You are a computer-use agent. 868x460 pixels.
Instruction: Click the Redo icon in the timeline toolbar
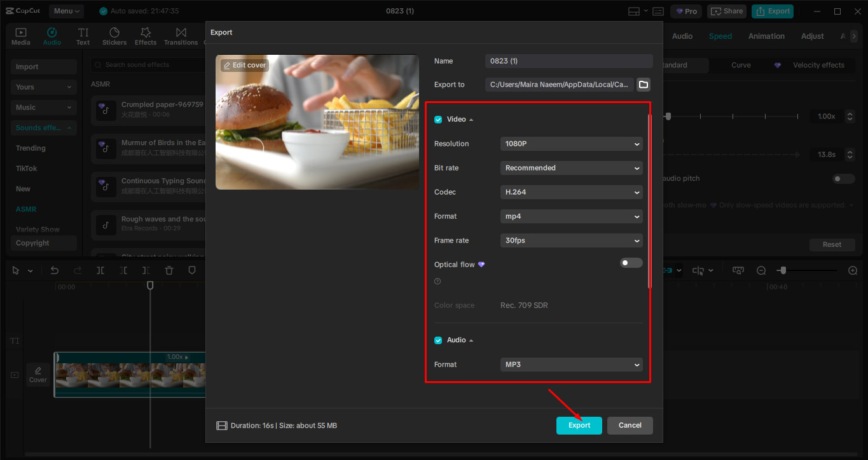point(77,270)
